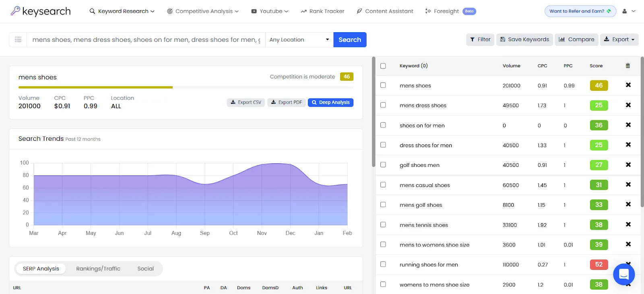Check running shoes for men checkbox

pos(383,264)
